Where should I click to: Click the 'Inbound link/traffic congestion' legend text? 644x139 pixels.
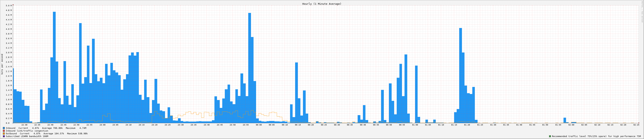27,131
